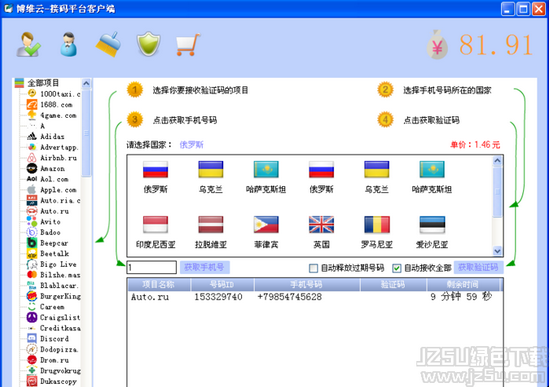Enable the auto release expired numbers checkbox
This screenshot has height=387, width=550.
[313, 268]
